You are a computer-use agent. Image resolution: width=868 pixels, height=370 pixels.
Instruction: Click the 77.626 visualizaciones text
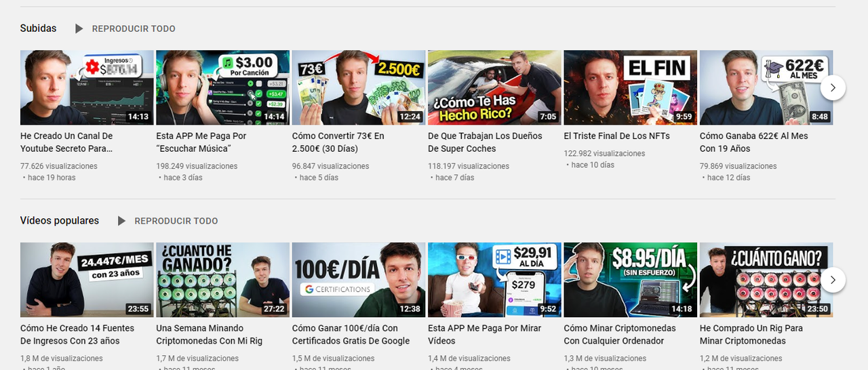tap(59, 166)
